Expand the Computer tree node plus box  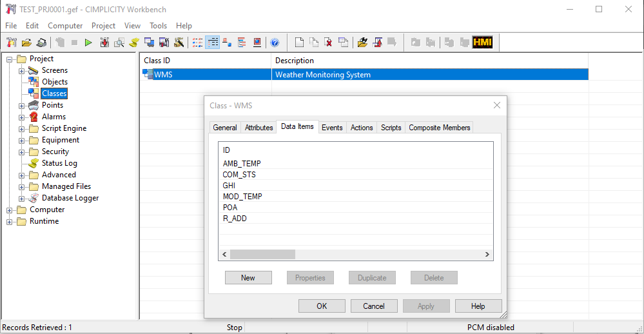pyautogui.click(x=10, y=210)
